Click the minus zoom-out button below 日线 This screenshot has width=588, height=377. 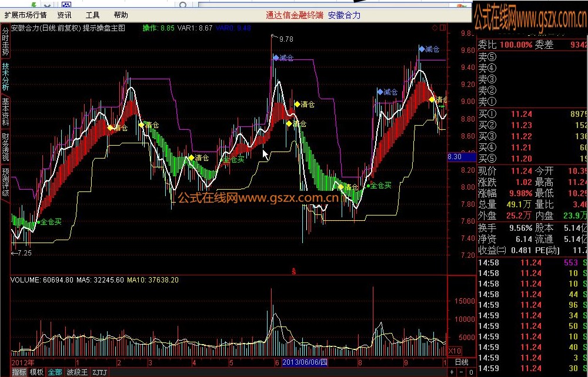(x=462, y=372)
